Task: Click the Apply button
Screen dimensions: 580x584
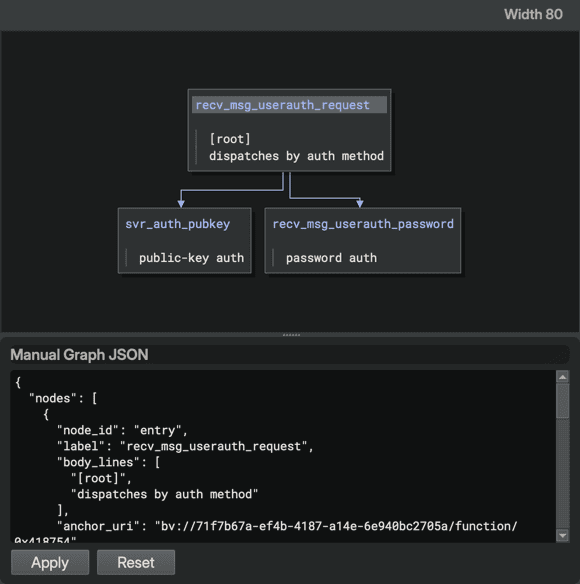Action: tap(50, 562)
